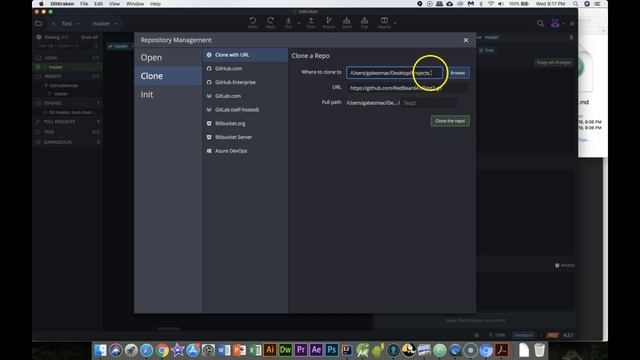Open the Pull options dropdown arrow
The height and width of the screenshot is (360, 640).
[x=299, y=23]
